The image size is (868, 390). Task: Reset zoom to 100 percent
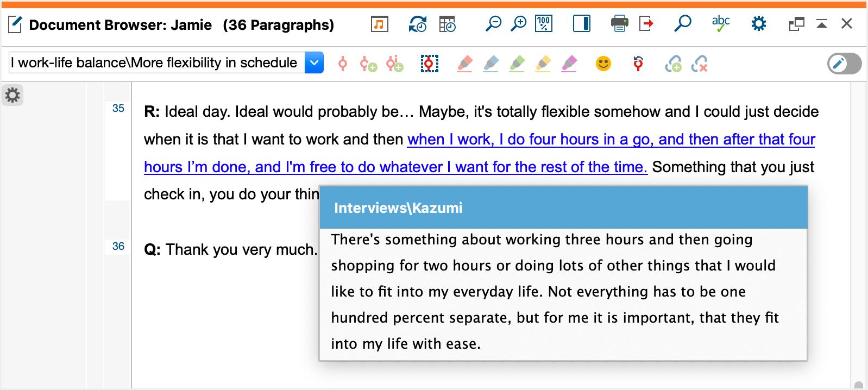pos(544,24)
